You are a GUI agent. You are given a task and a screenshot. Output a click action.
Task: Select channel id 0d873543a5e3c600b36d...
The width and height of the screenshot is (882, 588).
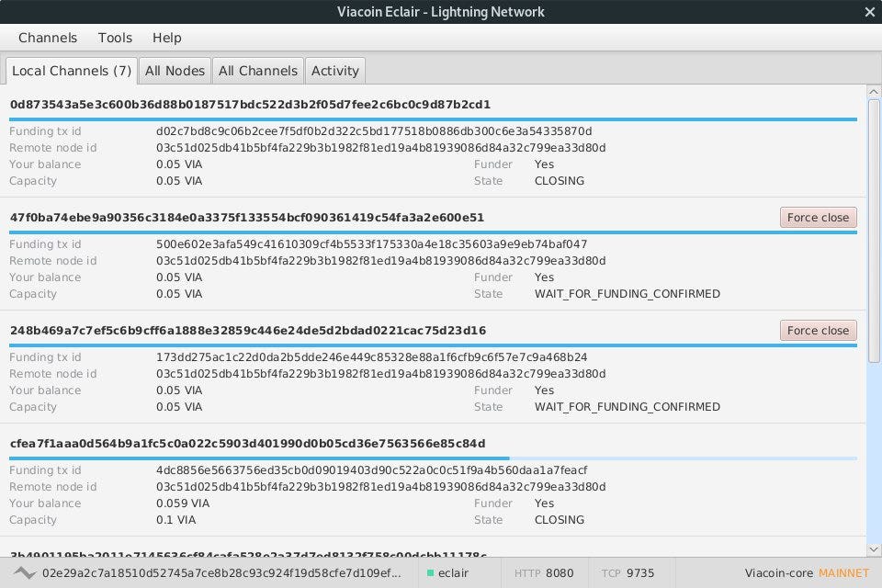coord(250,105)
